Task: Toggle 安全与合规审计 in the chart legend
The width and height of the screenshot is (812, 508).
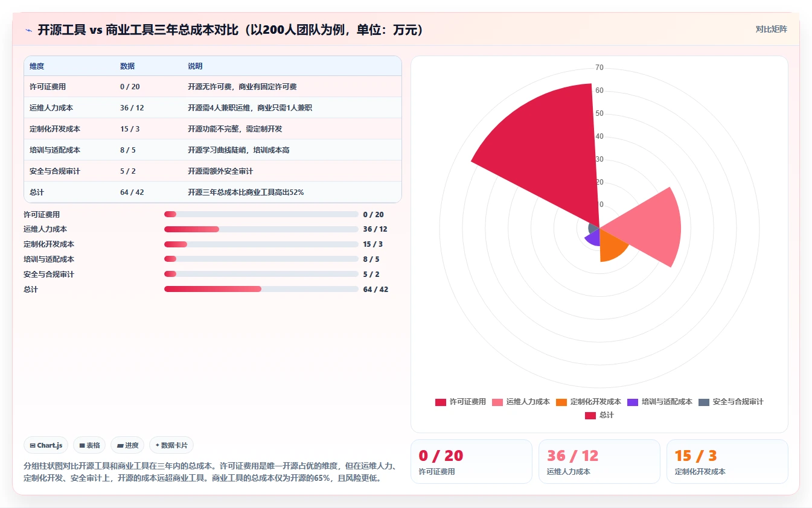Action: coord(731,402)
